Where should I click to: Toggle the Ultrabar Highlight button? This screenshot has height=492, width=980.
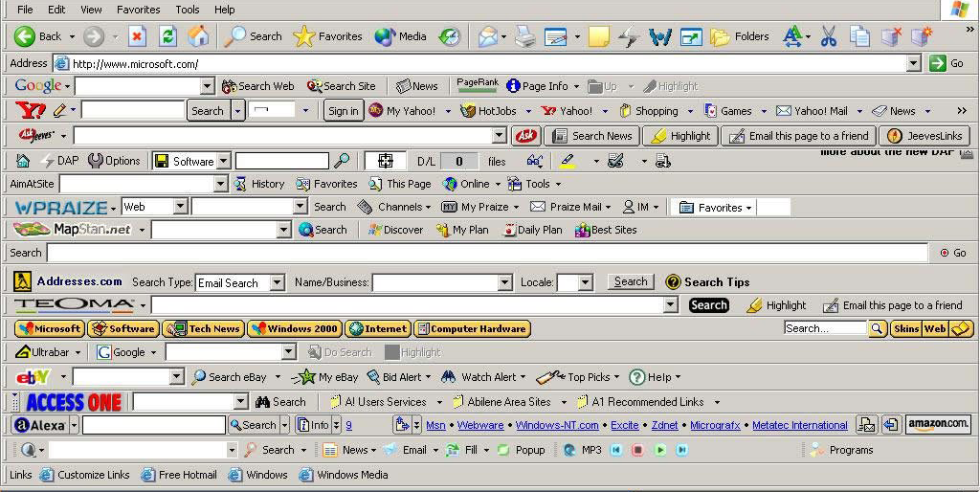412,352
